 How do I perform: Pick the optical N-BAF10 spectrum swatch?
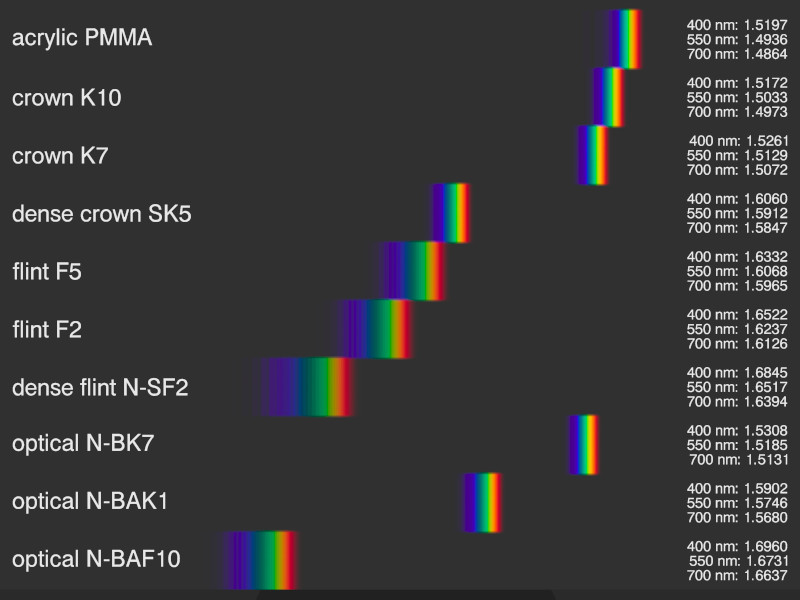pyautogui.click(x=259, y=560)
